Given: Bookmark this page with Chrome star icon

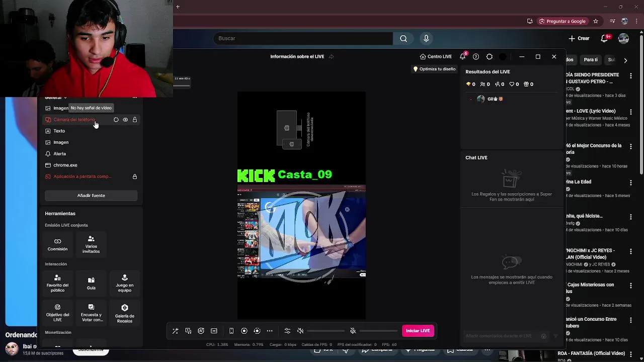Looking at the screenshot, I should point(596,21).
